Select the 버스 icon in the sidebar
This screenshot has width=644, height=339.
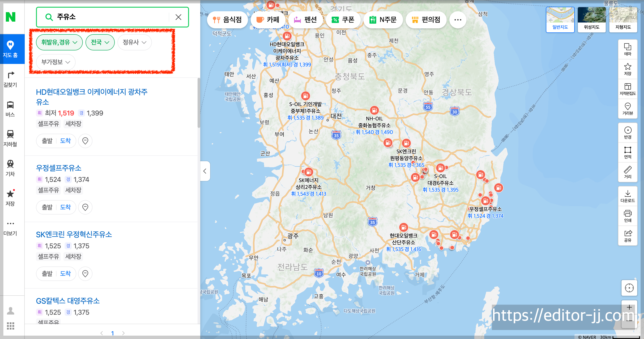10,109
